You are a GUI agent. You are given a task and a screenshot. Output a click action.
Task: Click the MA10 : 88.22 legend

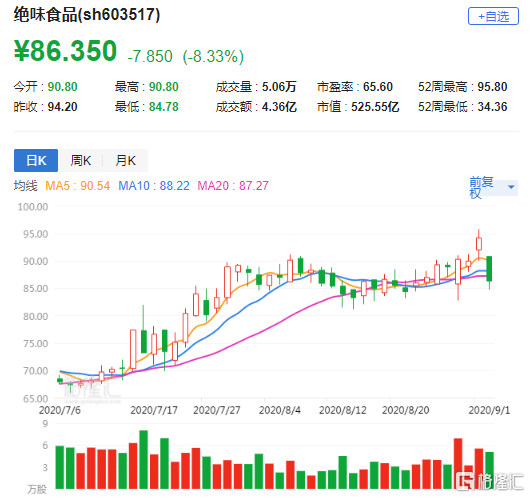coord(154,186)
